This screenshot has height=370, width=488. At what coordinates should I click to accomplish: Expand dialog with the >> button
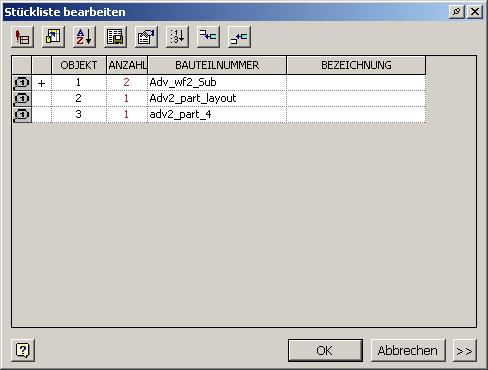tap(465, 351)
